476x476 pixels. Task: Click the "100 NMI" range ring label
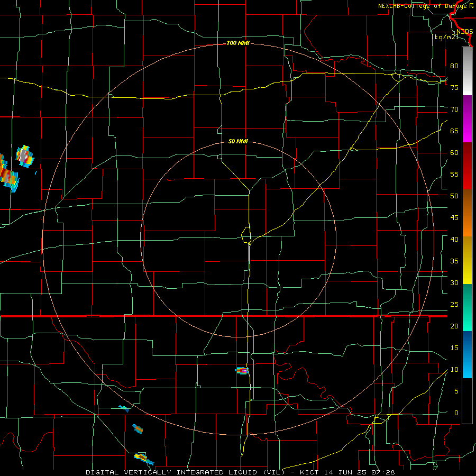point(238,43)
